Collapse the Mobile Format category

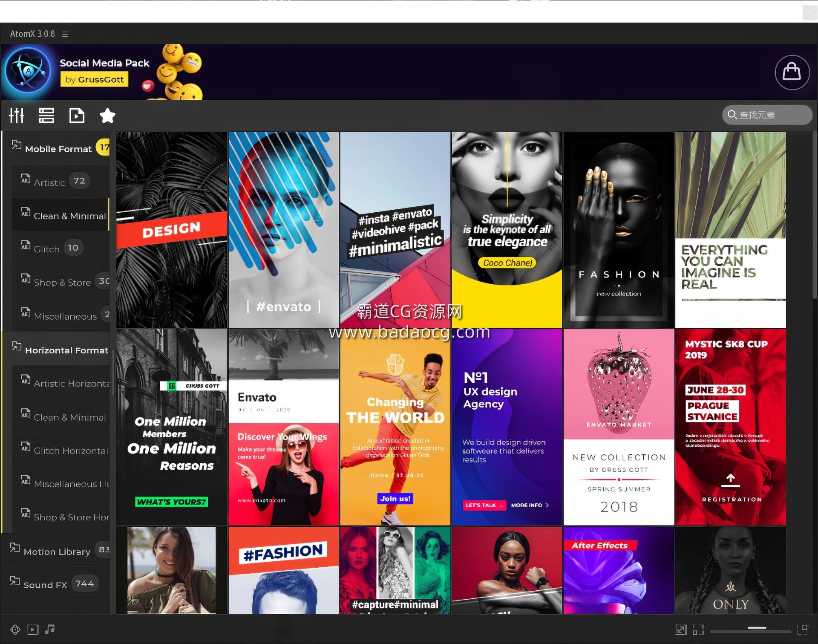tap(56, 148)
